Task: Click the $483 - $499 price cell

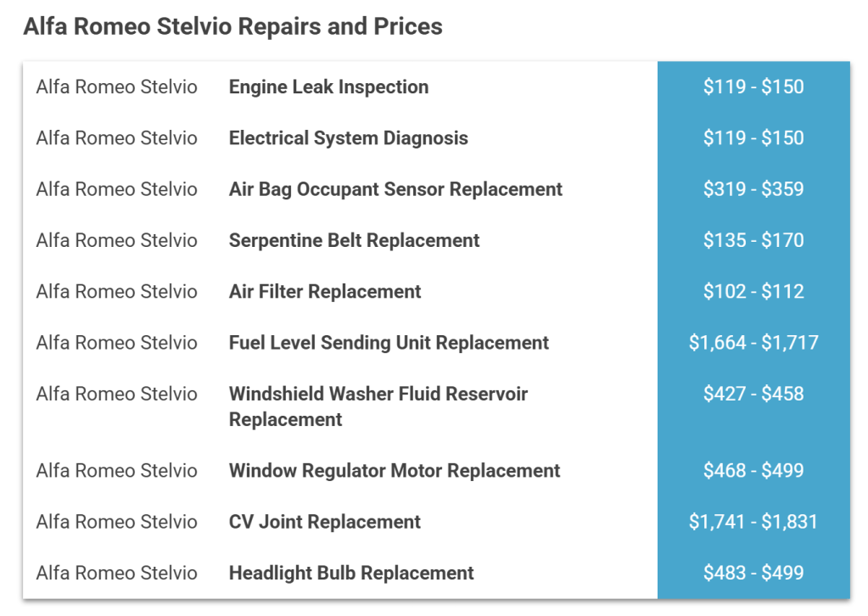Action: (x=753, y=573)
